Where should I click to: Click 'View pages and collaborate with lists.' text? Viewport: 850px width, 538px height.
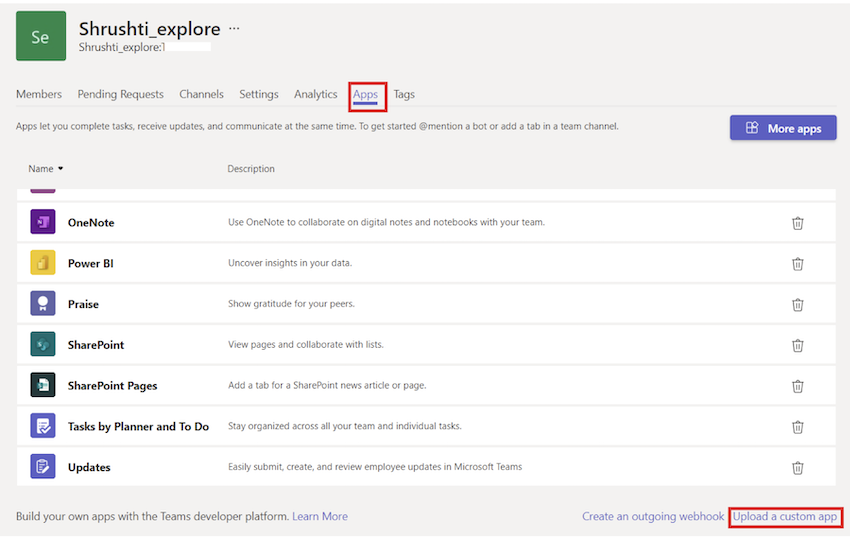[x=306, y=344]
